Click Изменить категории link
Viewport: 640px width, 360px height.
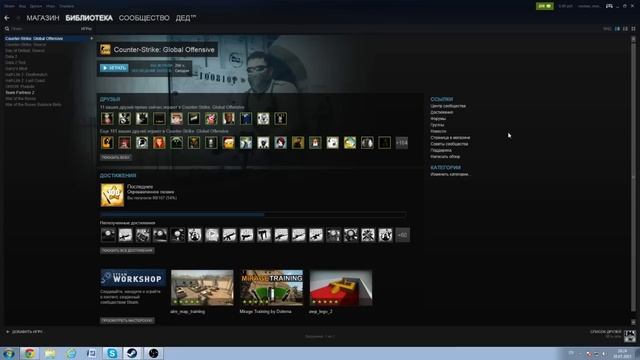[450, 174]
